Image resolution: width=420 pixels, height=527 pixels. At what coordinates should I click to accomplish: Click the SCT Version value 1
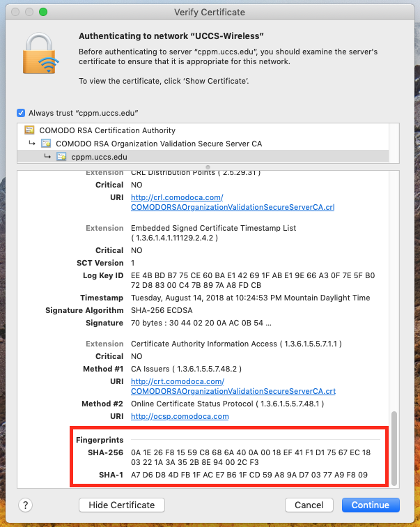(132, 263)
